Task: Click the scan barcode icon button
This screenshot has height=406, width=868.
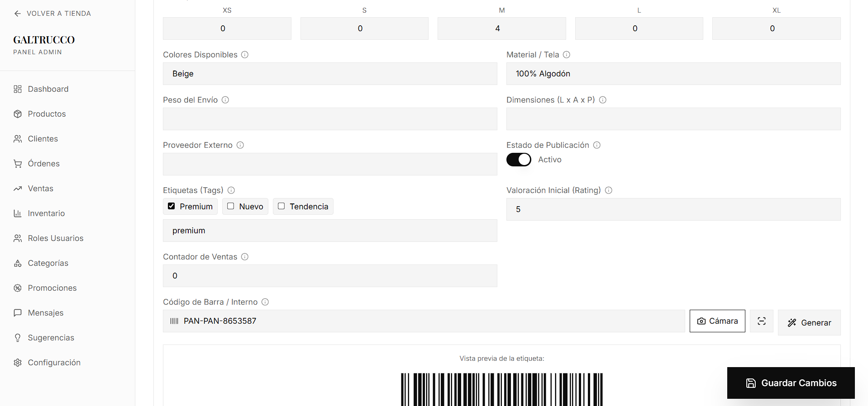Action: [x=761, y=321]
